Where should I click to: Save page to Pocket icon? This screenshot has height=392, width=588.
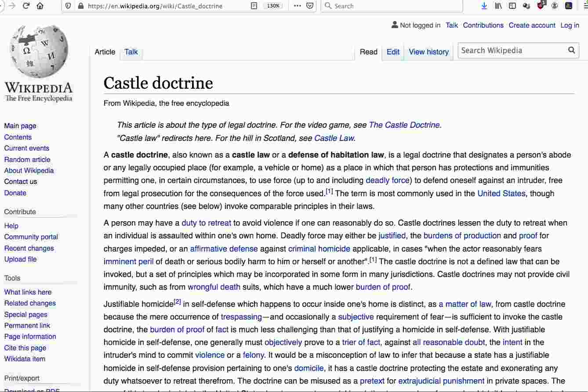point(310,6)
